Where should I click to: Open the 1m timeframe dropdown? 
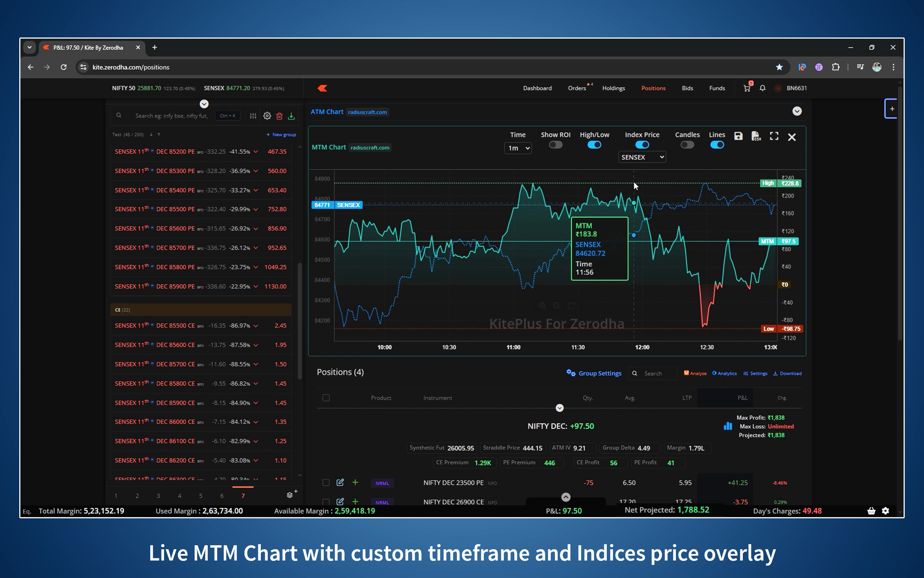pos(518,149)
